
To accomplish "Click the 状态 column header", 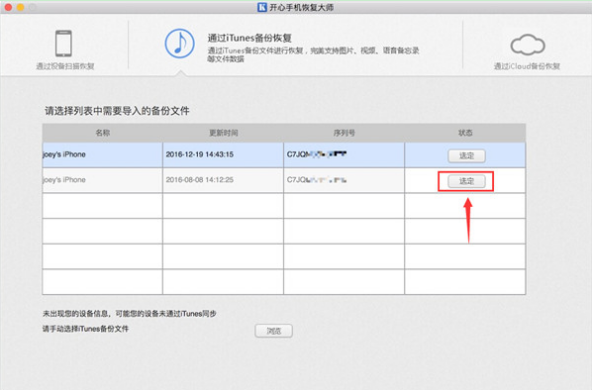I will tap(465, 133).
